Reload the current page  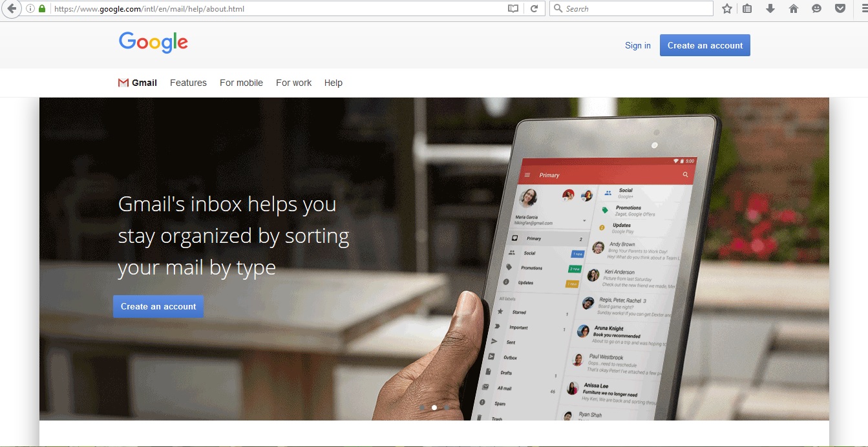click(x=535, y=8)
